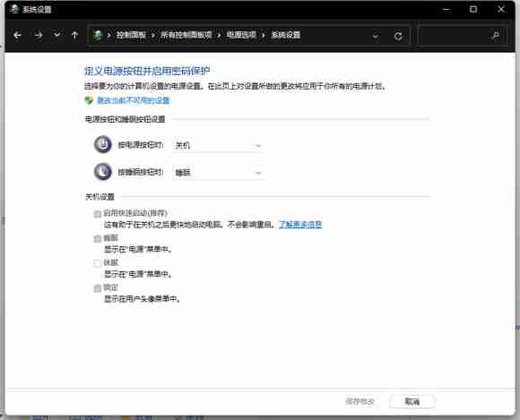520x420 pixels.
Task: Click 取消 button
Action: 412,401
